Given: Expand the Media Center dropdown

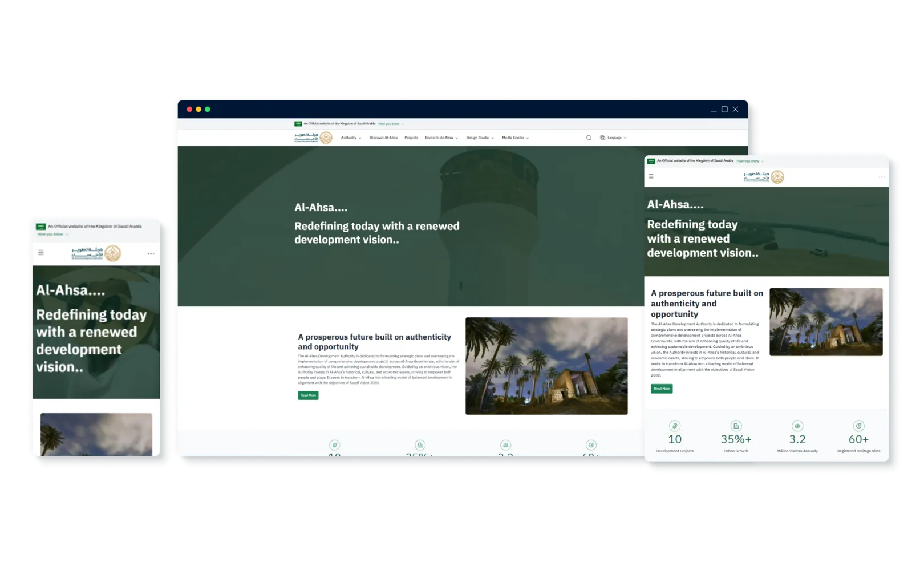Looking at the screenshot, I should point(516,138).
